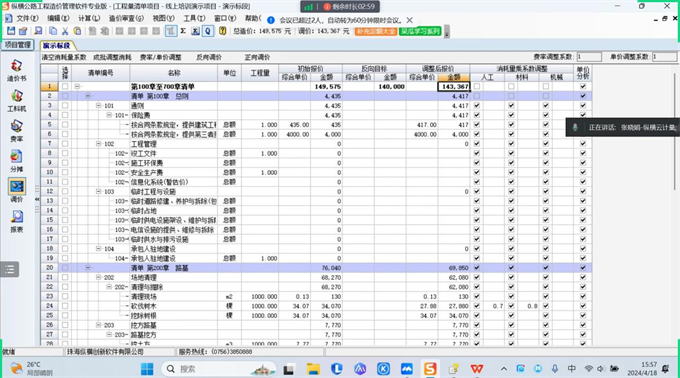This screenshot has height=378, width=680.
Task: Switch to the 项目管理 tab
Action: [18, 45]
